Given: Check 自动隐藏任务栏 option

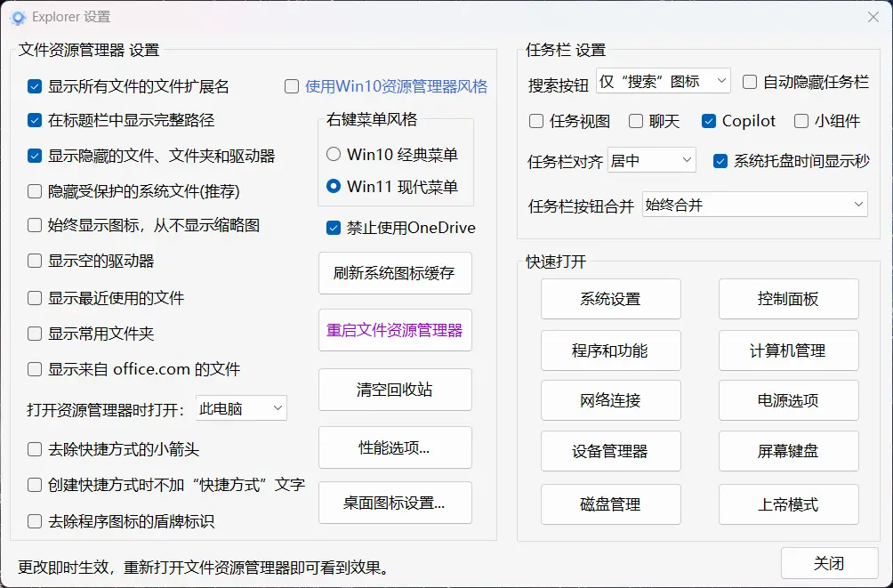Looking at the screenshot, I should pyautogui.click(x=750, y=82).
